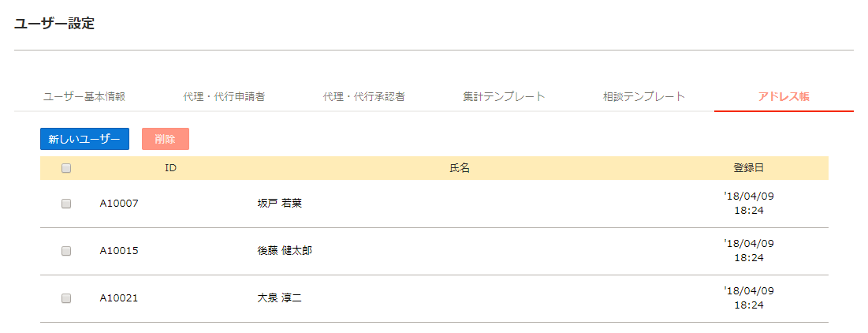Check the box for A10015
This screenshot has width=868, height=333.
pyautogui.click(x=66, y=251)
